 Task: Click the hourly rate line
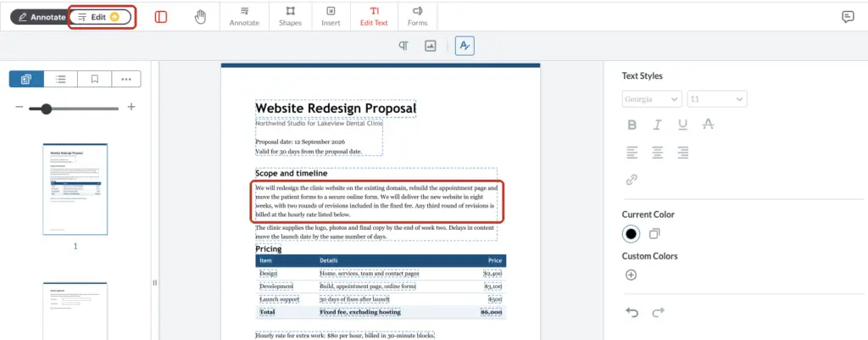click(x=345, y=336)
